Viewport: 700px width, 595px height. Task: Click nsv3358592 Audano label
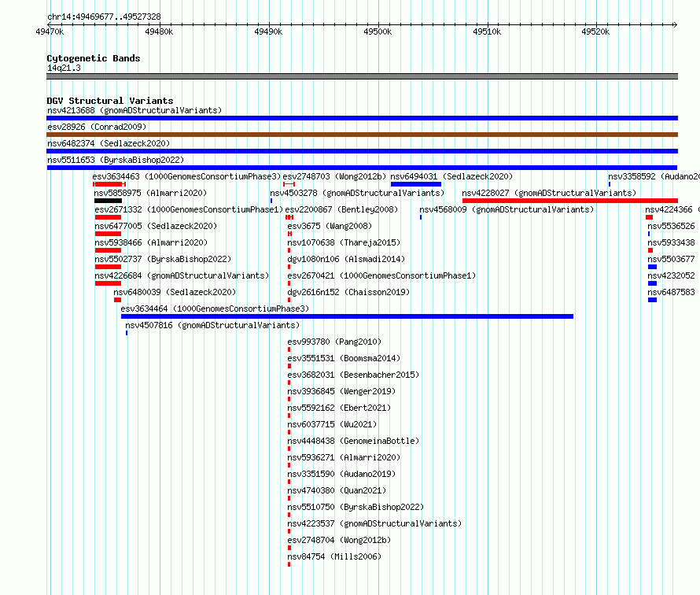click(x=654, y=176)
